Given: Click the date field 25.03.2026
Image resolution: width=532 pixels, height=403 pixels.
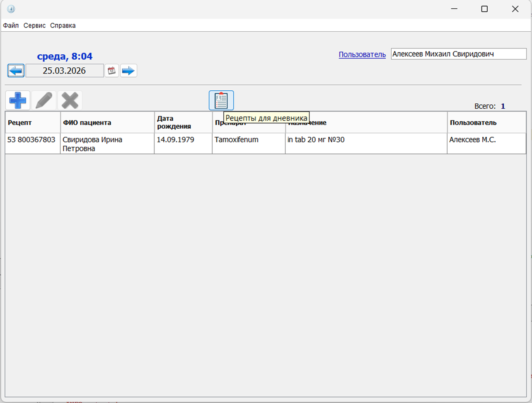Looking at the screenshot, I should pyautogui.click(x=64, y=71).
